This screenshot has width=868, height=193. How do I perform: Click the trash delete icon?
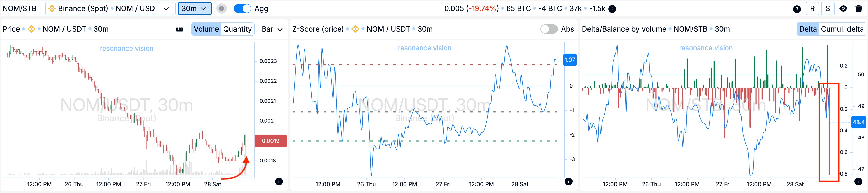pyautogui.click(x=858, y=9)
